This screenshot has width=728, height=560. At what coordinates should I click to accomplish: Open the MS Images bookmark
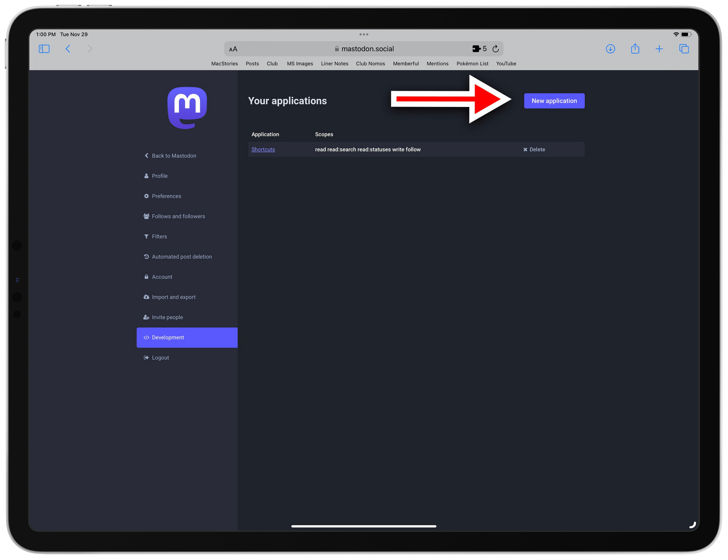[300, 64]
